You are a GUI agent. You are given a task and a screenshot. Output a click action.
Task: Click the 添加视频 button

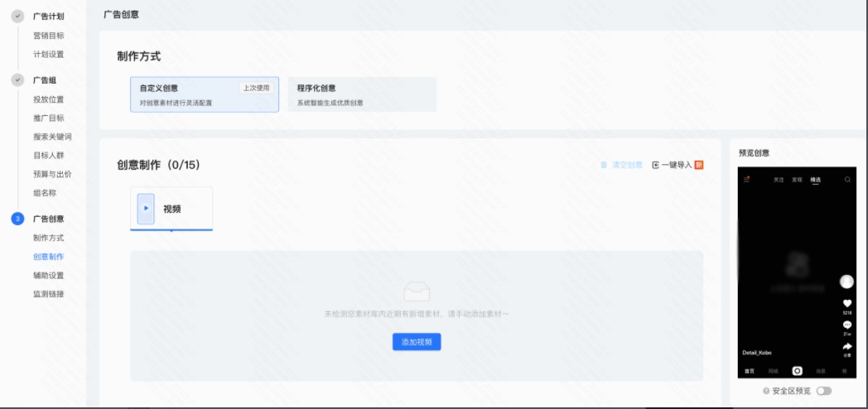[x=417, y=342]
